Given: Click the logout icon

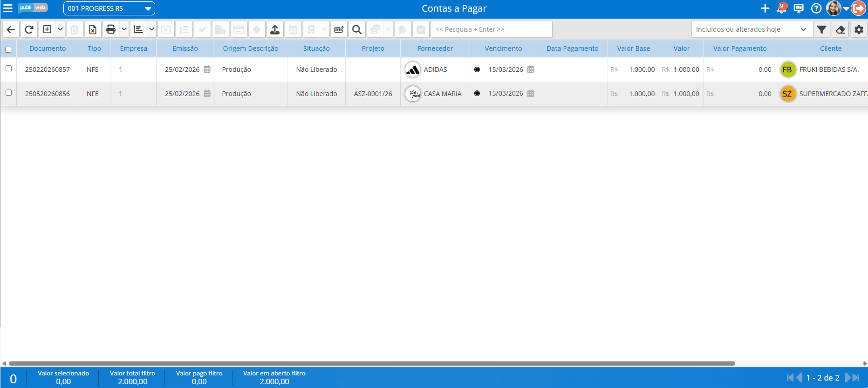Looking at the screenshot, I should tap(858, 8).
